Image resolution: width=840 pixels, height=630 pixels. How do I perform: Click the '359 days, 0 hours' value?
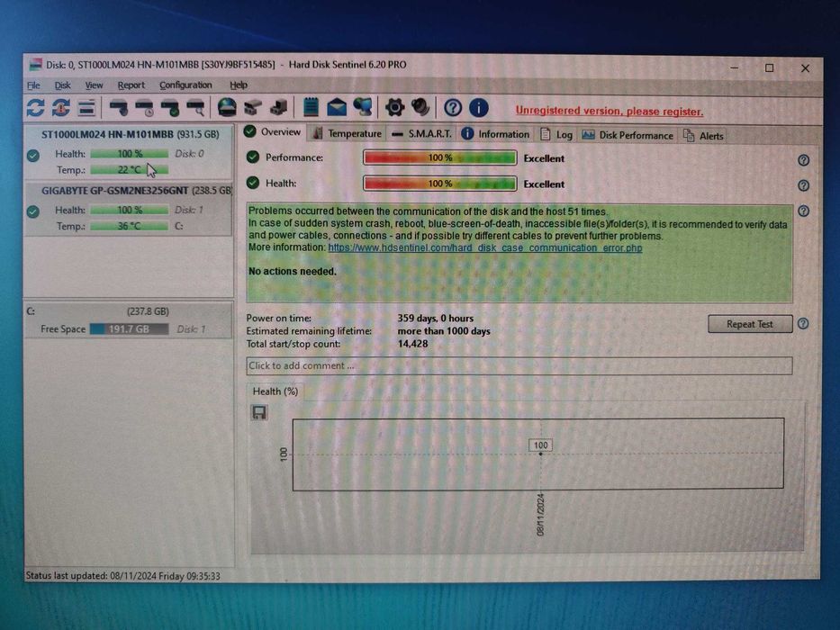(436, 319)
